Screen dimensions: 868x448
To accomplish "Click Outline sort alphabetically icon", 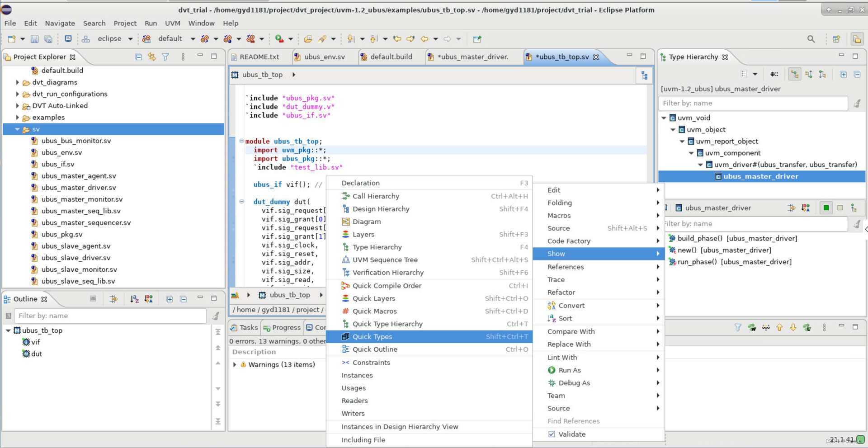I will tap(134, 299).
